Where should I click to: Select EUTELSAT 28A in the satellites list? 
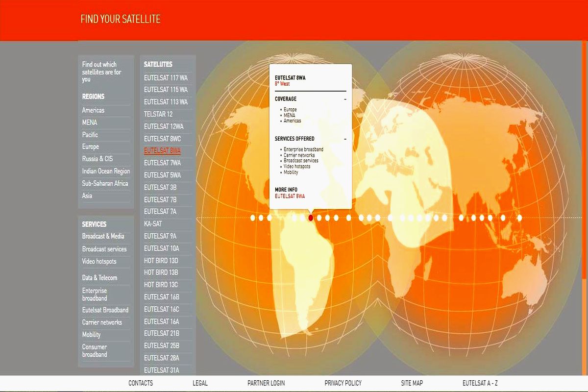[x=162, y=358]
